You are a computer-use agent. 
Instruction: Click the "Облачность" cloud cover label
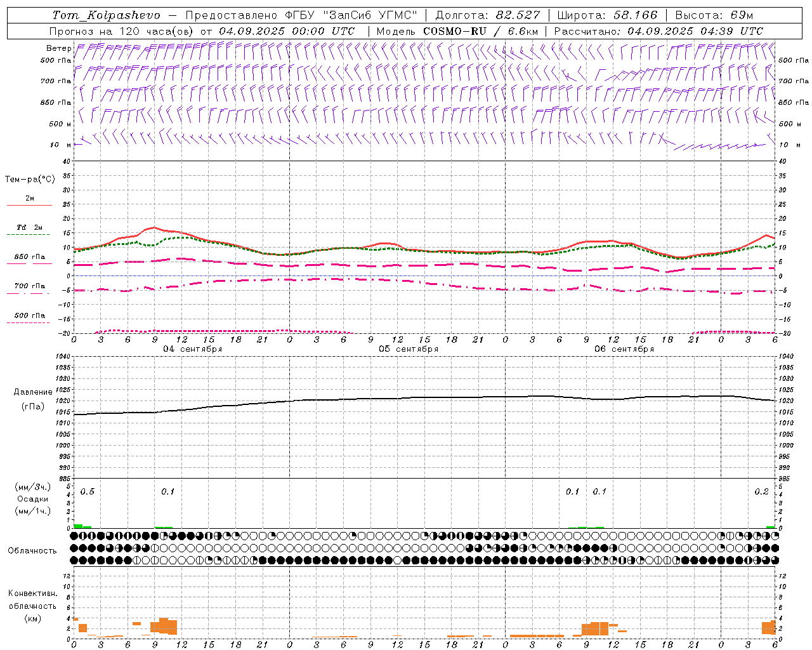pos(32,551)
